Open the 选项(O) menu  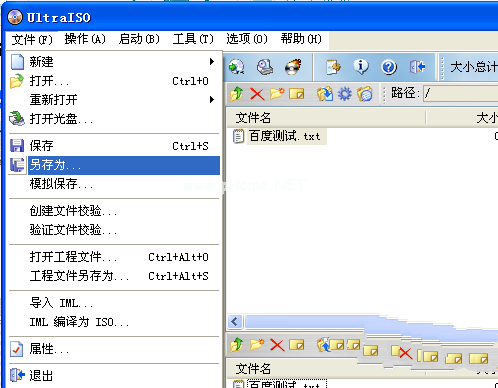pos(247,39)
